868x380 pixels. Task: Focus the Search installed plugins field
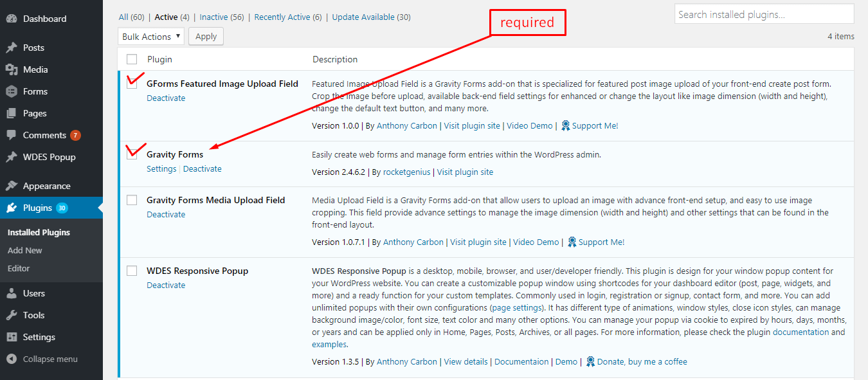coord(764,14)
